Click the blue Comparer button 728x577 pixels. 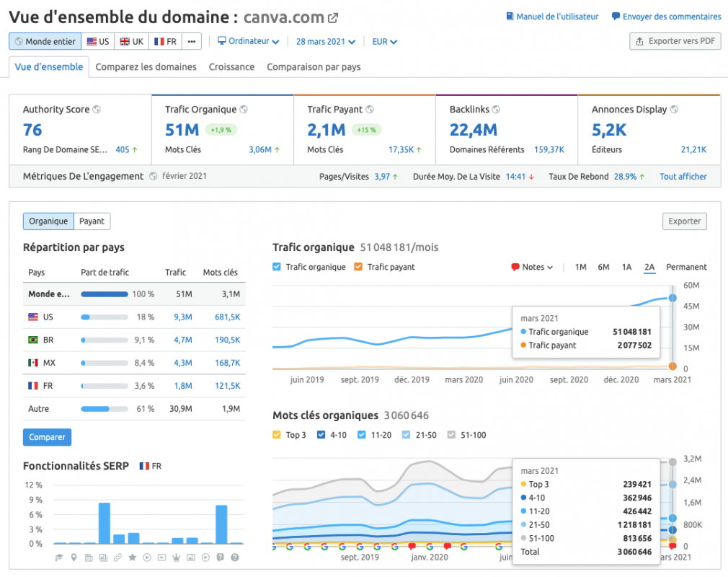pos(48,437)
